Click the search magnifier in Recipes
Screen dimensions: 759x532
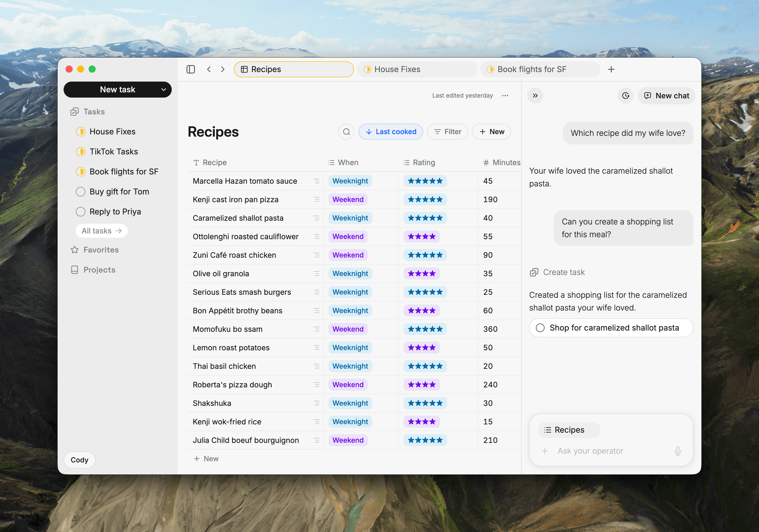(x=346, y=132)
